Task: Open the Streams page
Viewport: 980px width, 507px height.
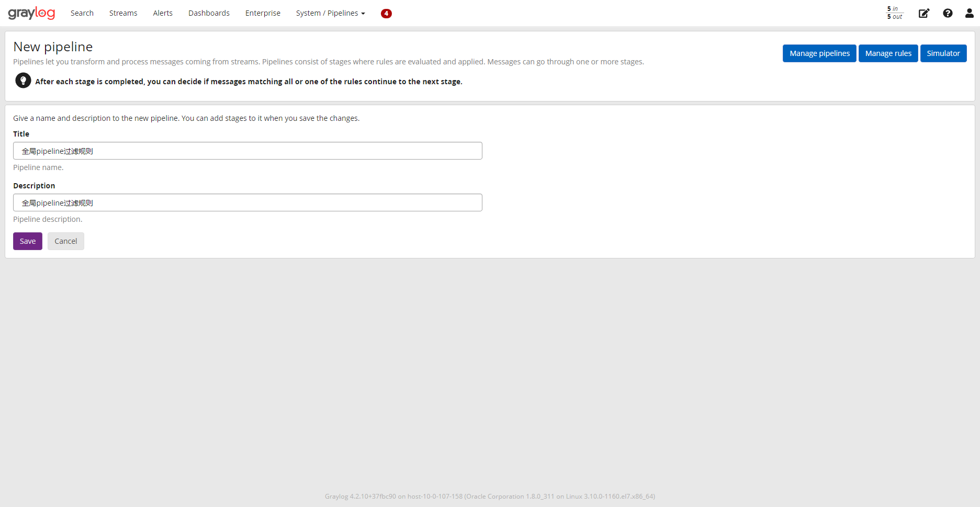Action: (x=123, y=13)
